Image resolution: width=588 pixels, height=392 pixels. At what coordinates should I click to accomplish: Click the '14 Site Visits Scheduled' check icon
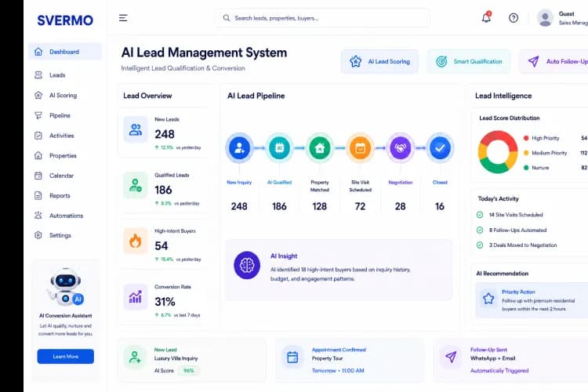click(480, 215)
